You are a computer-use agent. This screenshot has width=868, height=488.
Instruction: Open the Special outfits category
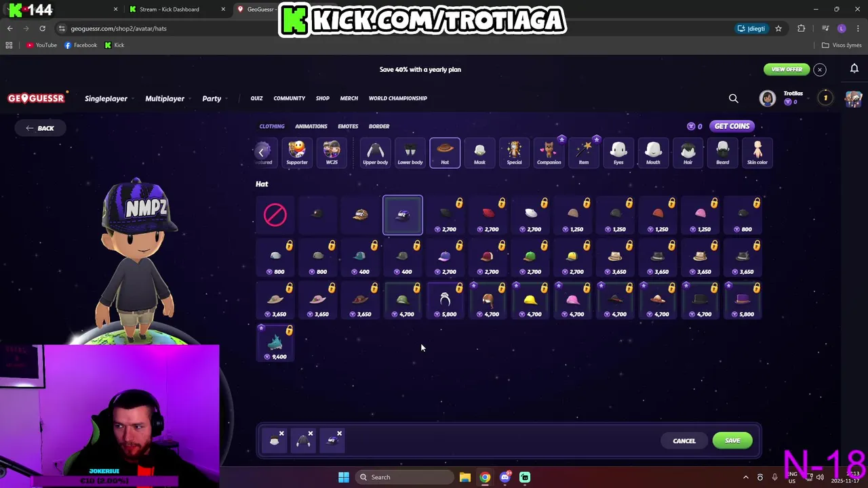[x=514, y=152]
